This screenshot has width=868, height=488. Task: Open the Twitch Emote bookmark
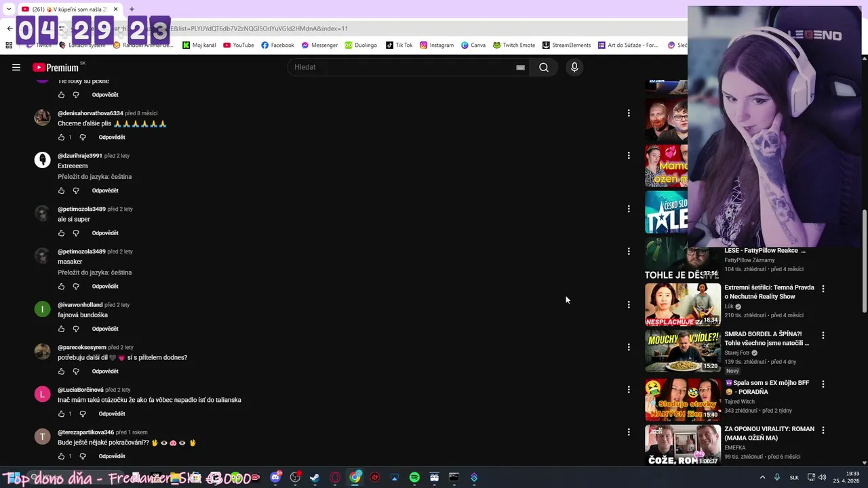[514, 45]
